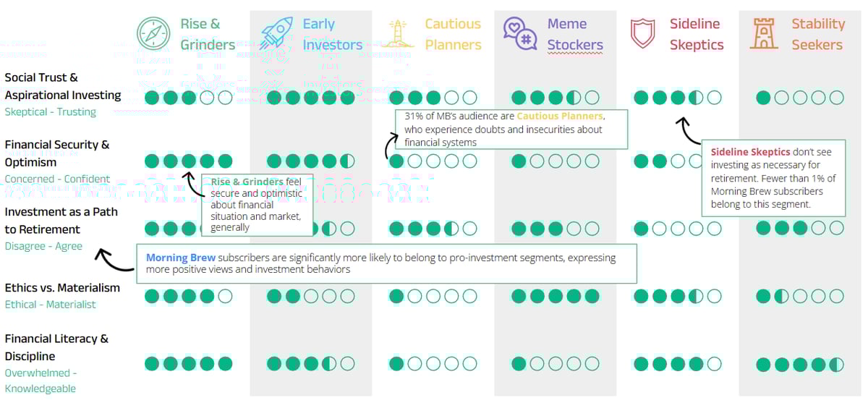Screen dimensions: 868x403
Task: Select the Stability Seekers column heading
Action: pos(817,34)
